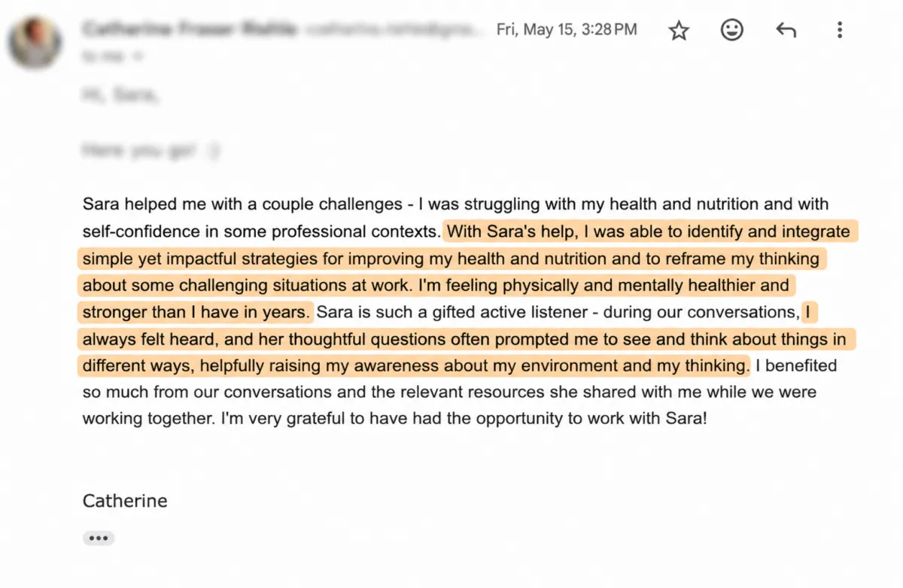Image resolution: width=903 pixels, height=588 pixels.
Task: Click the highlighted text 'With Sara's help'
Action: point(509,231)
